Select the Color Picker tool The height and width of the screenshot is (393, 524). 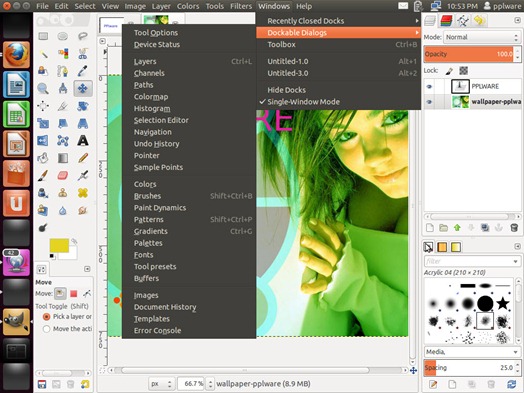tap(83, 71)
